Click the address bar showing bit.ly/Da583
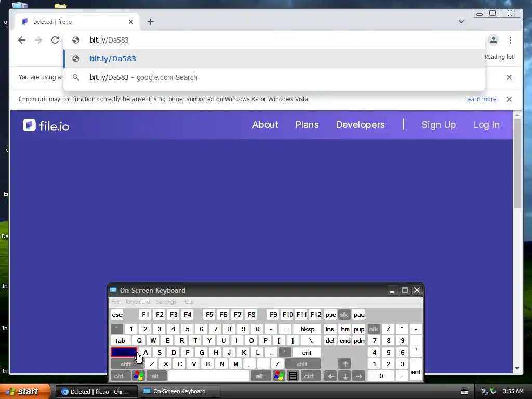 tap(274, 40)
